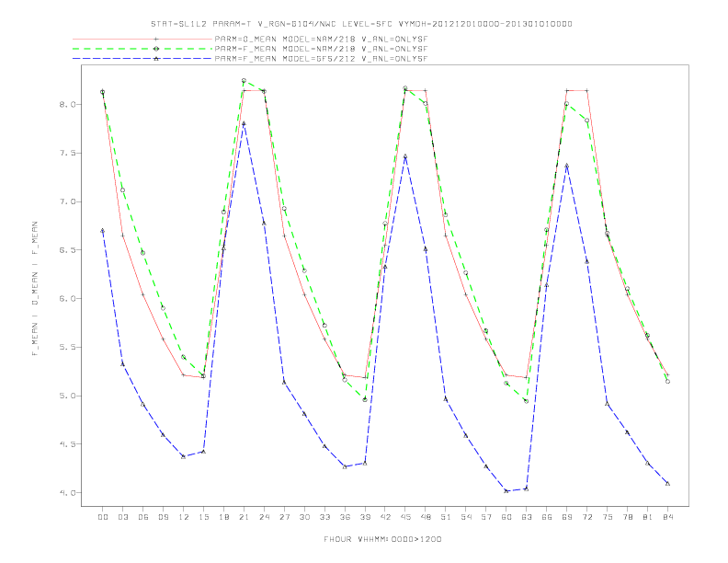Click the x-axis tick label 36
This screenshot has height=563, width=728.
(x=345, y=517)
